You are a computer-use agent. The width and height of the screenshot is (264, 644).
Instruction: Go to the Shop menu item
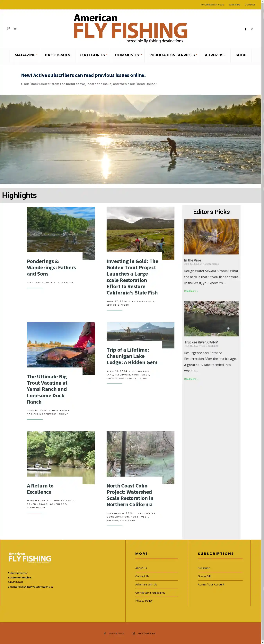coord(241,55)
